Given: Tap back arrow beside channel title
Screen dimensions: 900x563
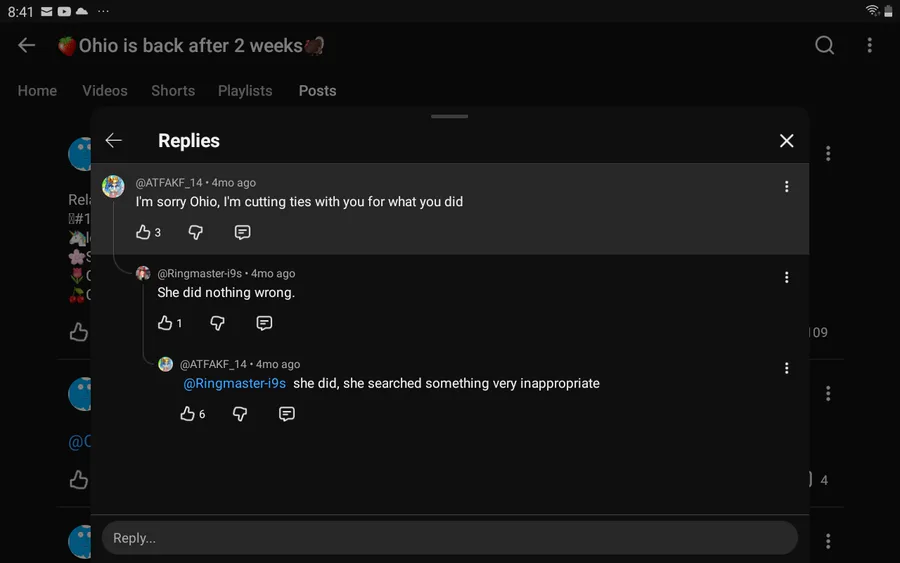Looking at the screenshot, I should pos(26,45).
